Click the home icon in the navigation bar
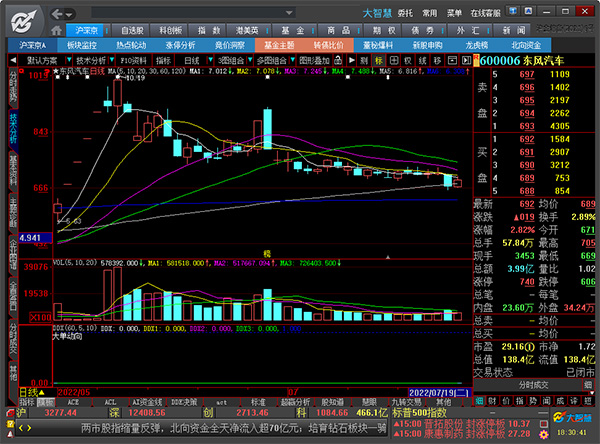The height and width of the screenshot is (444, 600). tap(56, 30)
